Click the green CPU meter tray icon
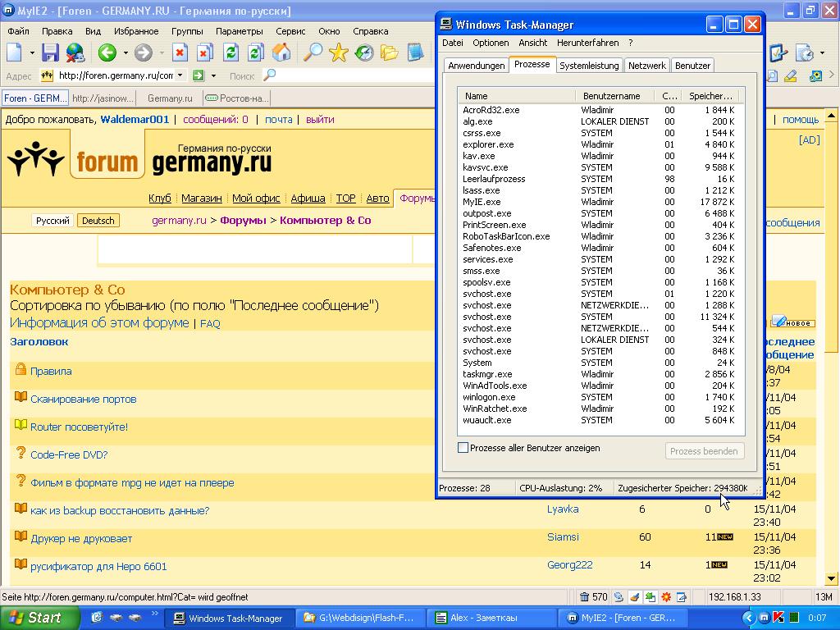Image resolution: width=840 pixels, height=630 pixels. click(x=794, y=618)
